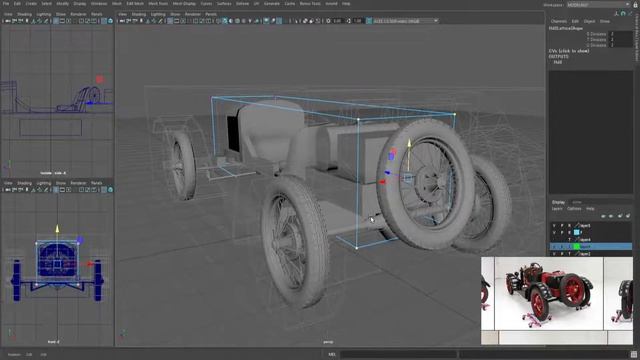Expand CVs (click to show) section
Screen dimensions: 640x360
tap(569, 51)
